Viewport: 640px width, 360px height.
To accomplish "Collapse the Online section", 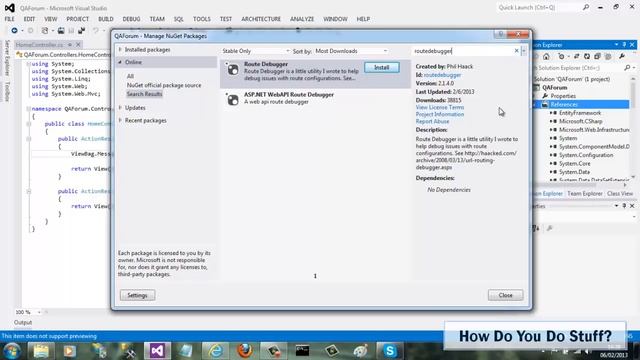I will [120, 62].
